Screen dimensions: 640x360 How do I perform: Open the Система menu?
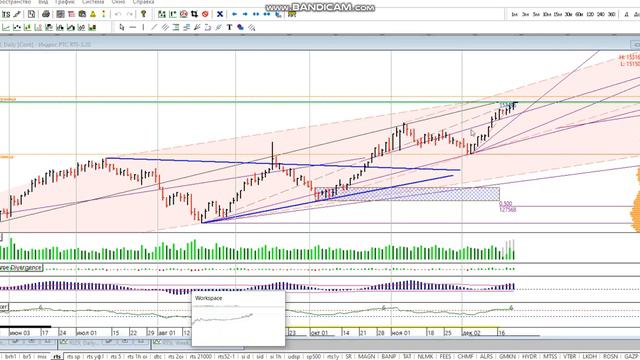point(93,2)
